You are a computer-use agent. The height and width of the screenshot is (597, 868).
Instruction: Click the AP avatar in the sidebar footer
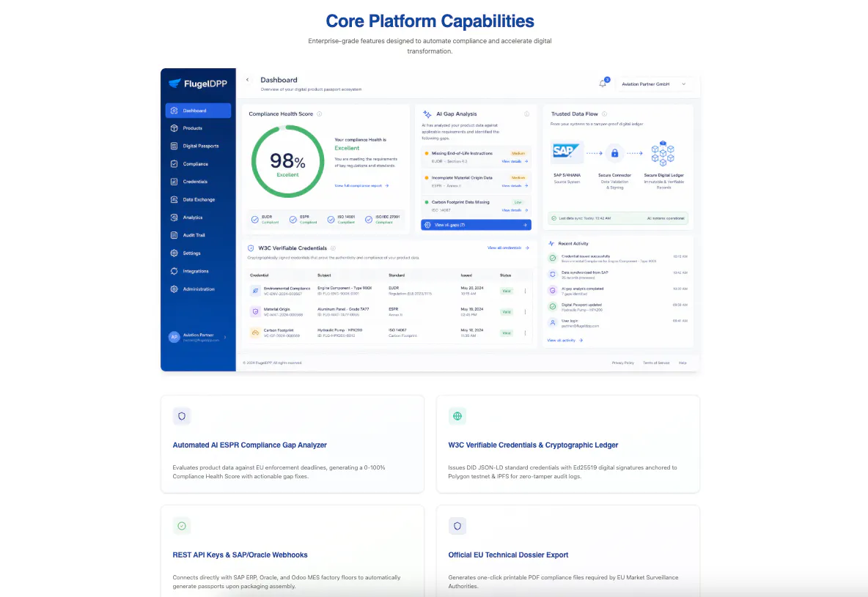(x=174, y=337)
